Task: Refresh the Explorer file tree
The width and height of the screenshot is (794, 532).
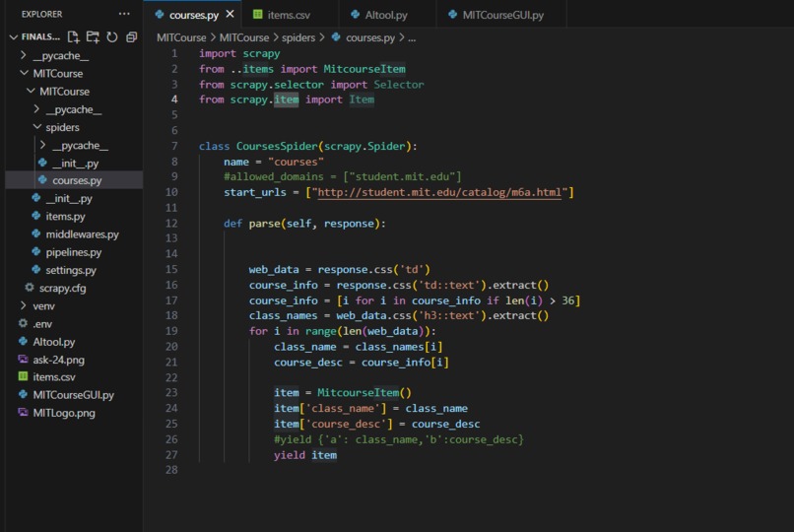Action: [x=112, y=37]
